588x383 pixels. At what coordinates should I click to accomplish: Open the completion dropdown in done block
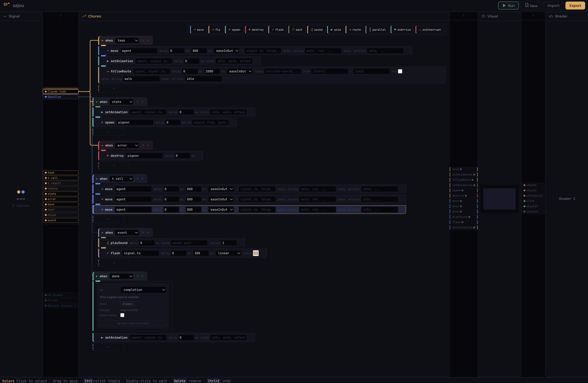click(x=143, y=290)
